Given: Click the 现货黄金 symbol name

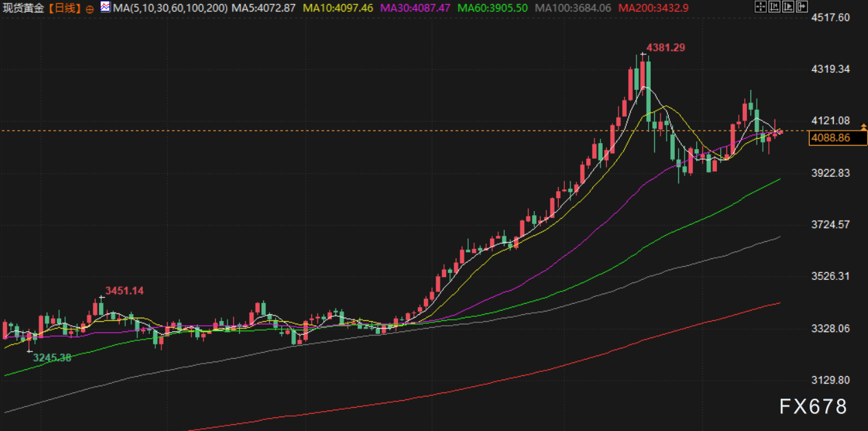Looking at the screenshot, I should pyautogui.click(x=24, y=8).
